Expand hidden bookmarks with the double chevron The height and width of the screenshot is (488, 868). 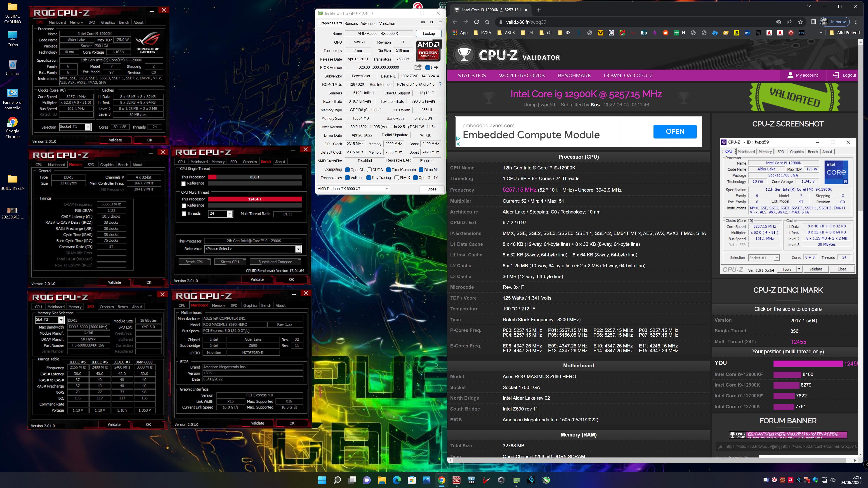[x=821, y=33]
